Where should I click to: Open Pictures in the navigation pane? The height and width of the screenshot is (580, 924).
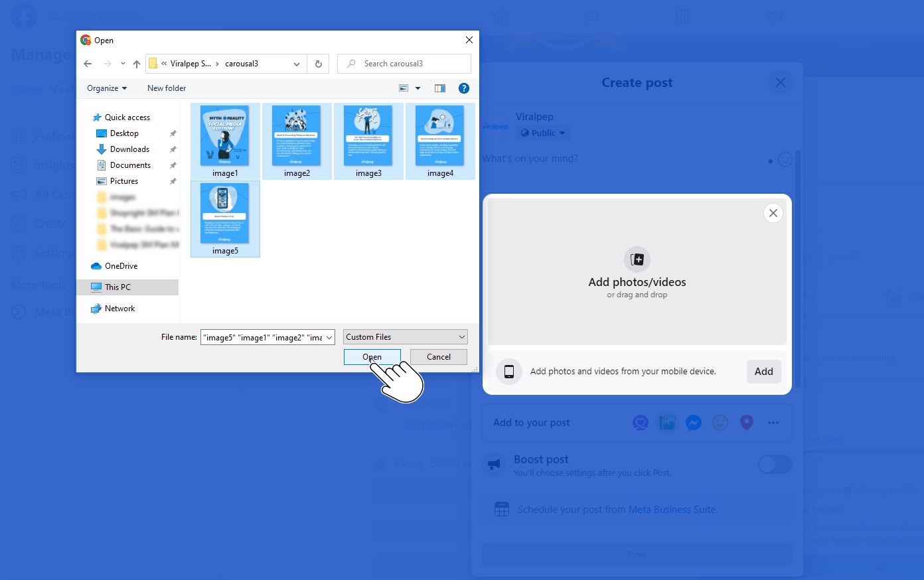[124, 181]
